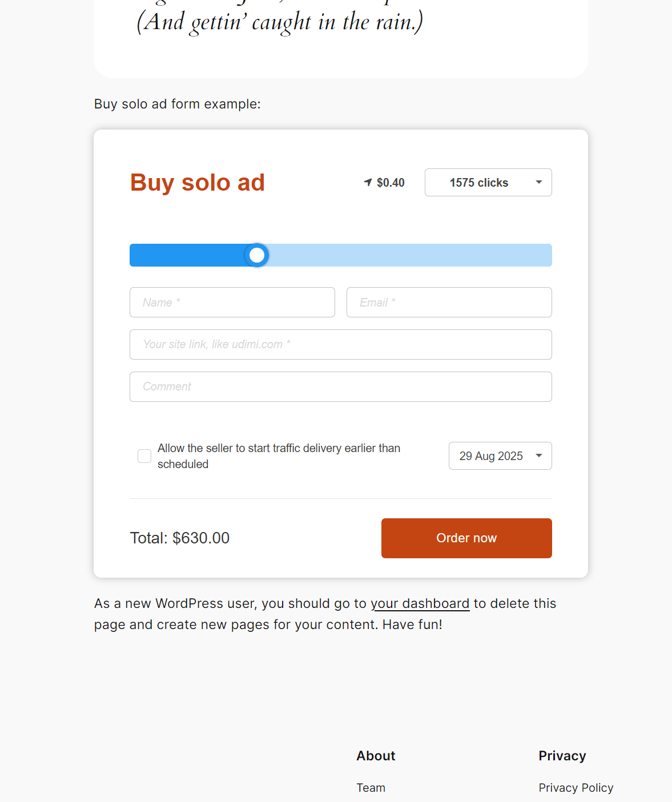Viewport: 672px width, 802px height.
Task: Click the Total: $630.00 text
Action: [179, 538]
